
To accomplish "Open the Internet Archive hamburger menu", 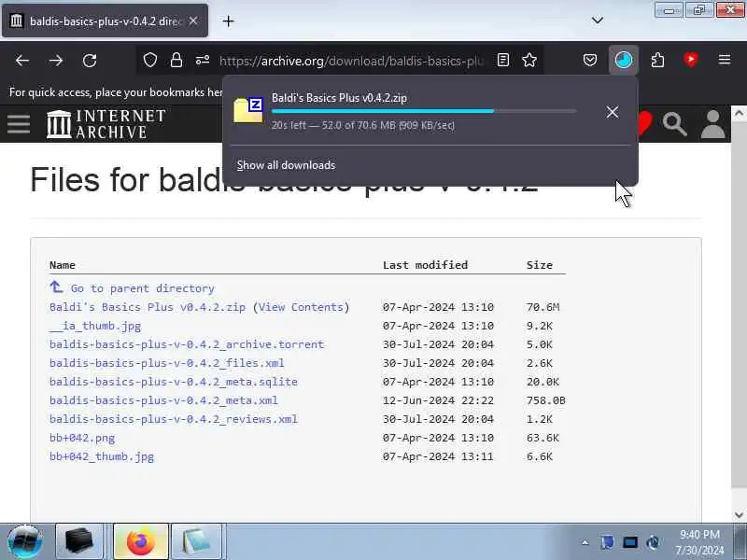I will click(x=19, y=124).
